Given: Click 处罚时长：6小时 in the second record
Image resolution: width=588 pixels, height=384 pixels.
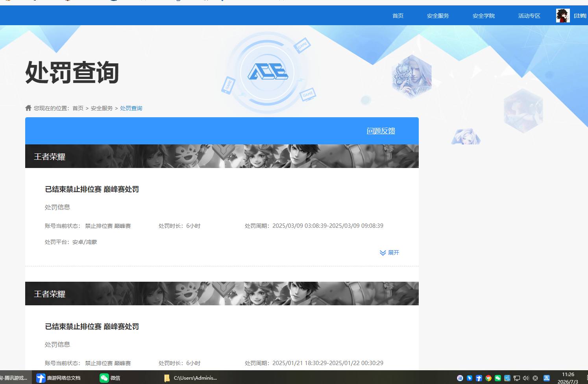Looking at the screenshot, I should point(179,363).
